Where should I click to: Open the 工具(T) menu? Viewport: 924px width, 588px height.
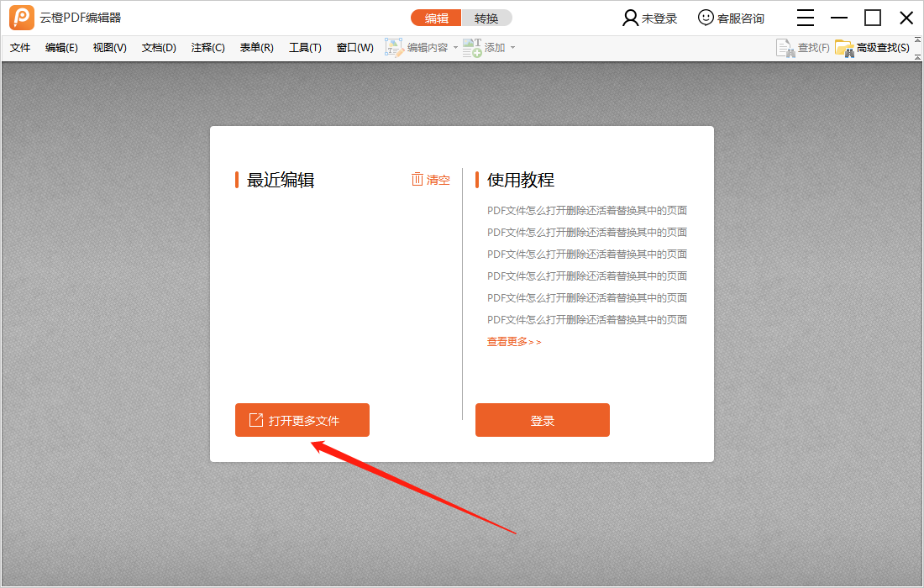click(x=305, y=48)
